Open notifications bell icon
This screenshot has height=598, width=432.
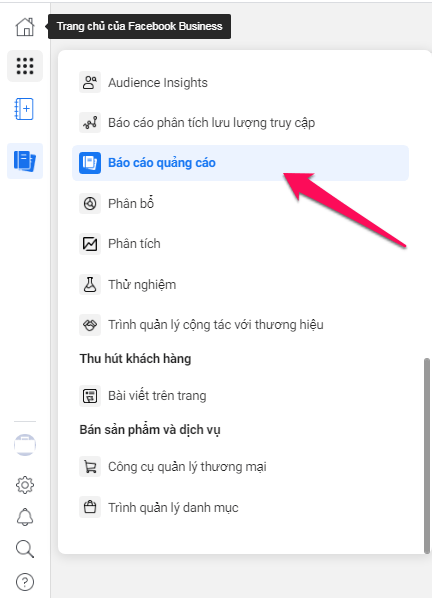point(25,517)
